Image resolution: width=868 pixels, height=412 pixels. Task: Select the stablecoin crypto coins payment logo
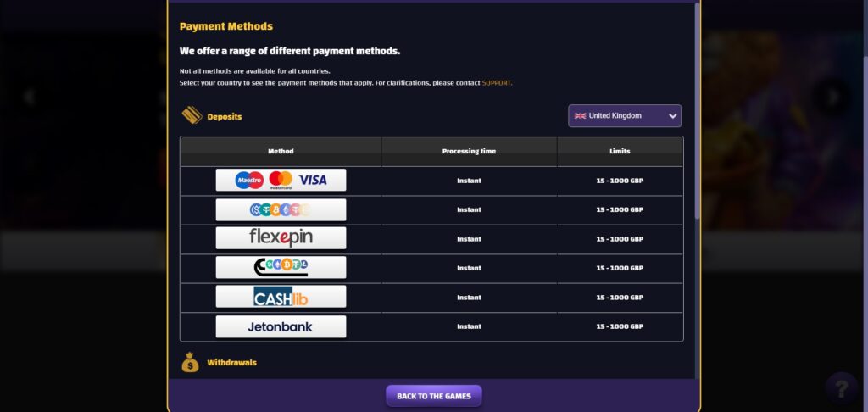281,209
